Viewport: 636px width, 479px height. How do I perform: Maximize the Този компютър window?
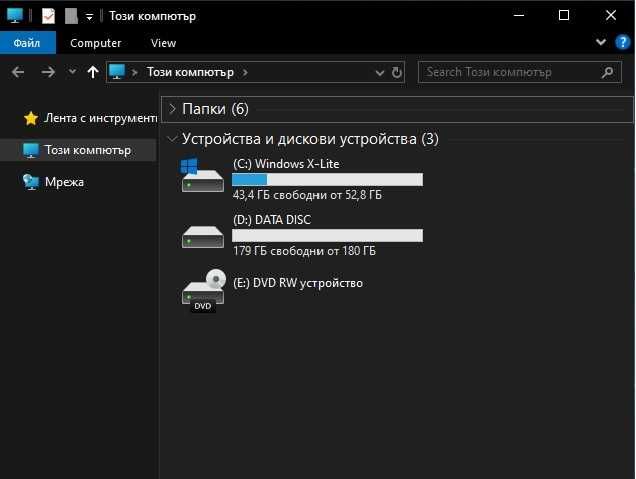[x=564, y=15]
